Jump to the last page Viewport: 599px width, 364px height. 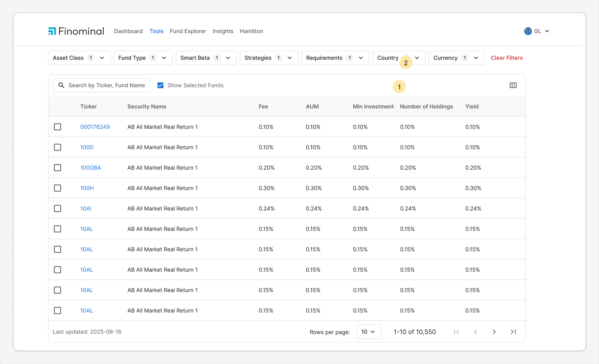513,332
